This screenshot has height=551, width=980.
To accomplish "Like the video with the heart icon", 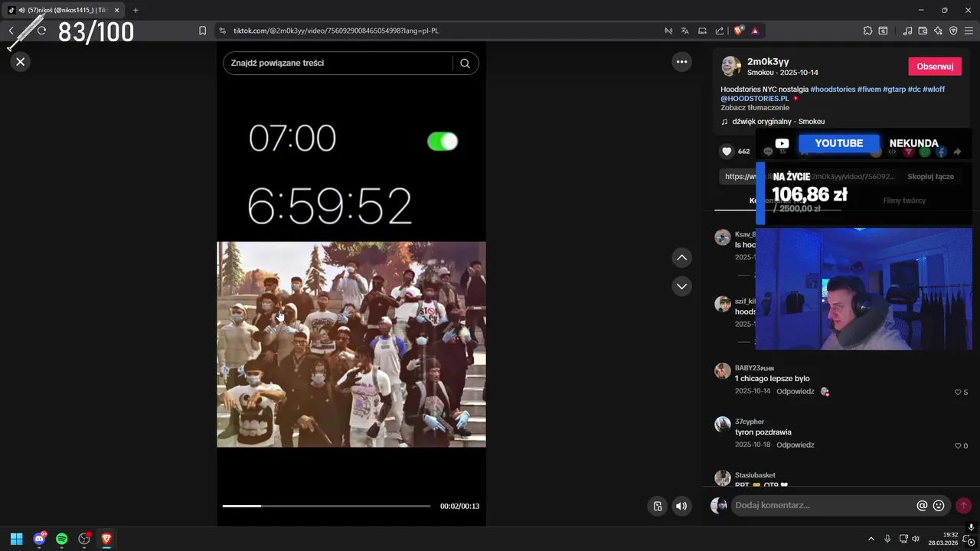I will [x=727, y=152].
